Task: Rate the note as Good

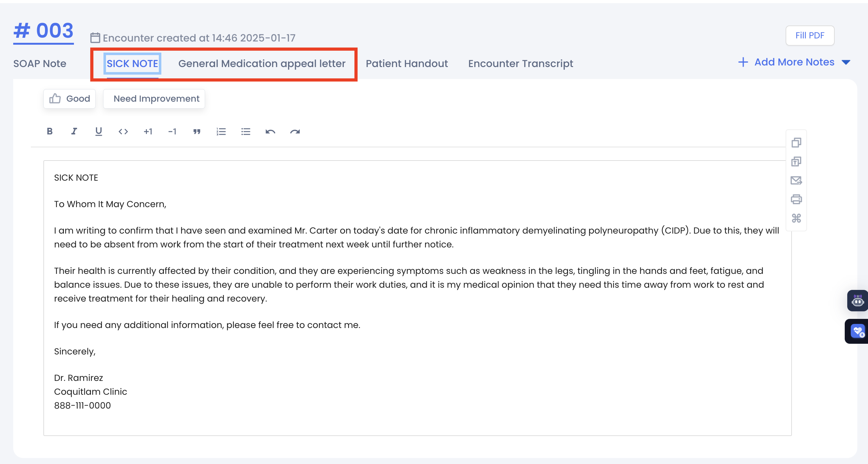Action: 70,99
